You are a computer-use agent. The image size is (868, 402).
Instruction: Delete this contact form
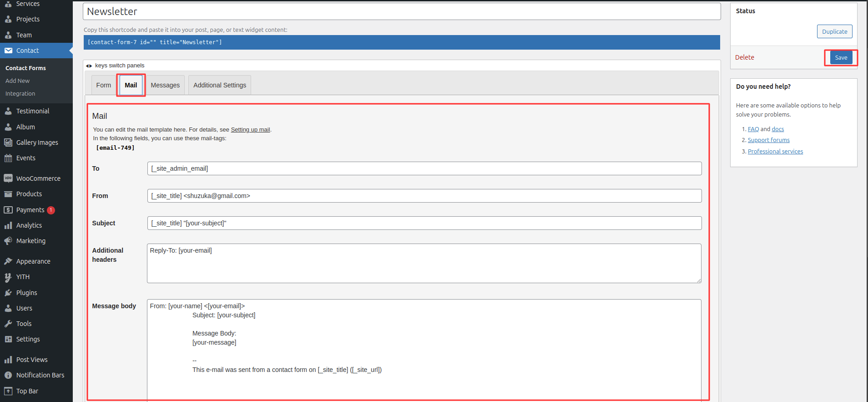pyautogui.click(x=745, y=57)
